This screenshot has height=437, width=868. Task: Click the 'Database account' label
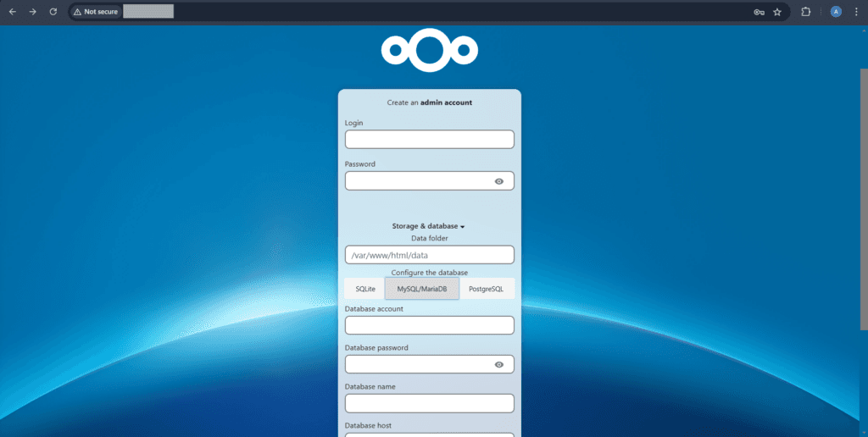(x=374, y=308)
